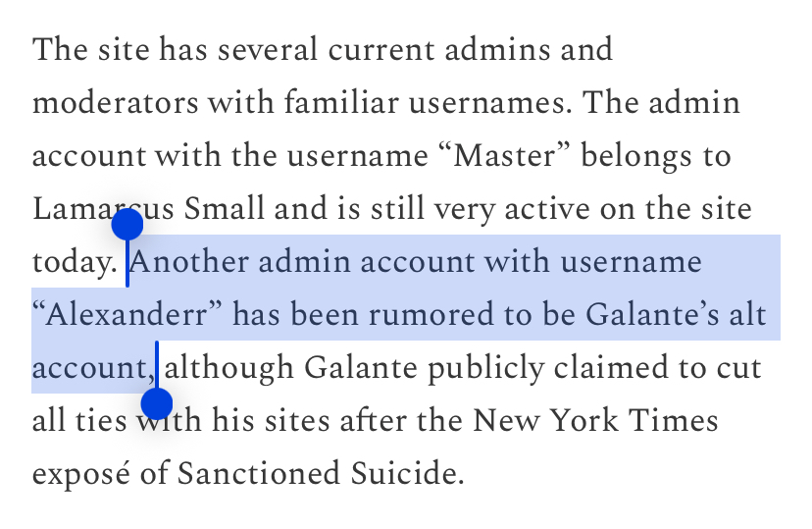Click the word 'although' after the selection
The image size is (812, 529).
229,369
